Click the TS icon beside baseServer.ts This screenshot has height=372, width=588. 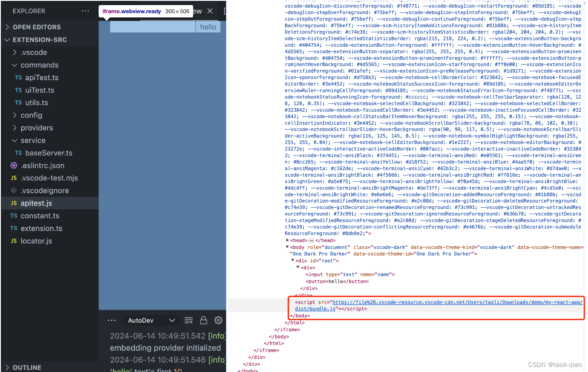(x=18, y=153)
